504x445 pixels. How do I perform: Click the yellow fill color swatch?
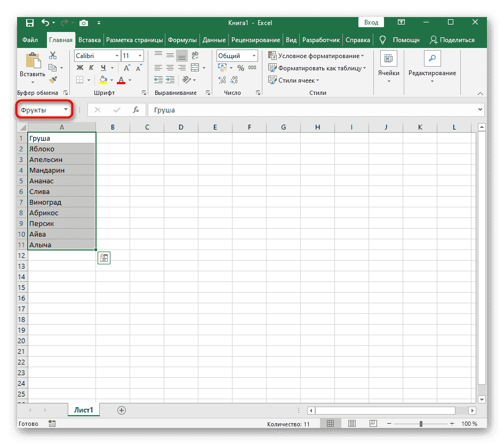pyautogui.click(x=103, y=80)
